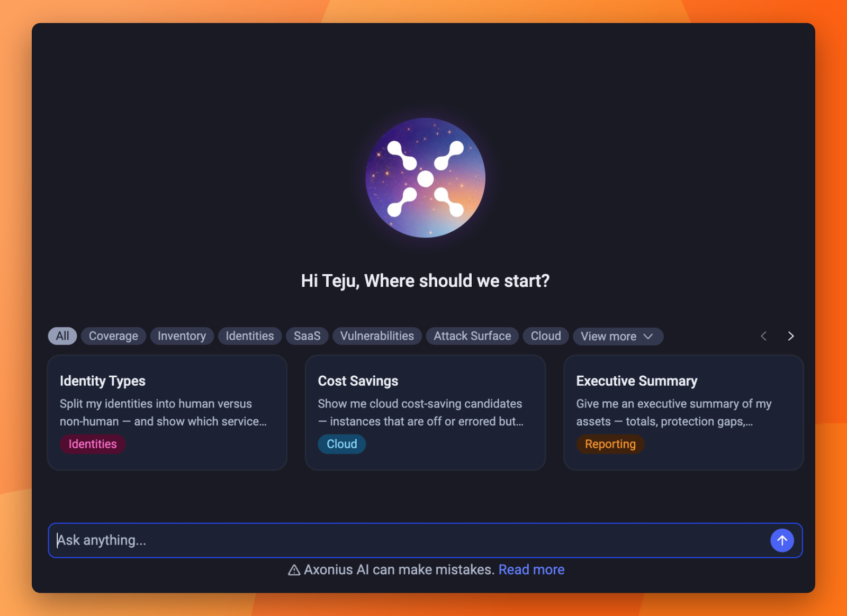Click the Reporting tag on Executive Summary

(610, 444)
